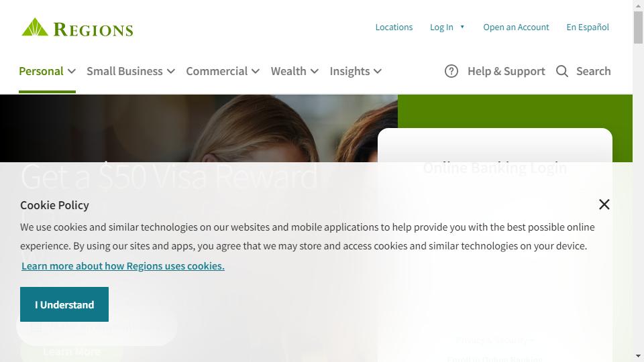644x362 pixels.
Task: Expand the Commercial menu chevron
Action: tap(256, 72)
